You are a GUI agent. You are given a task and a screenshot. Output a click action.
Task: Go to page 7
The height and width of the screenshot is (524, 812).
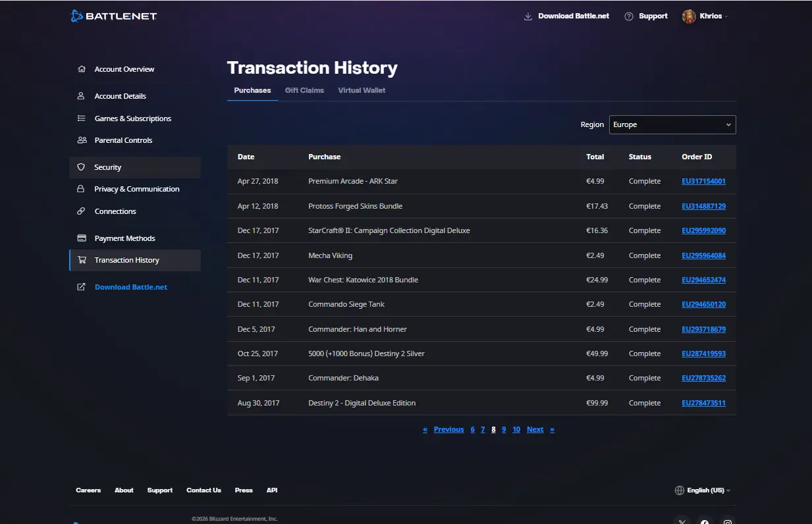point(483,429)
